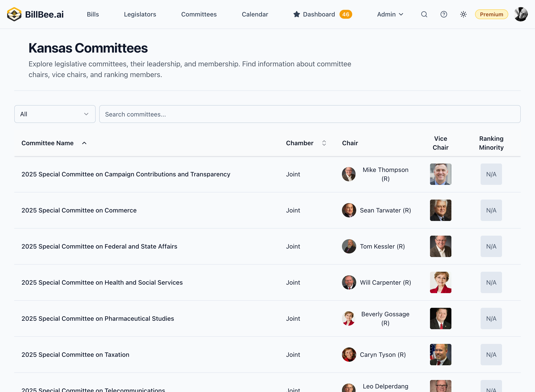This screenshot has width=535, height=392.
Task: Toggle Chamber column sorting
Action: (x=324, y=143)
